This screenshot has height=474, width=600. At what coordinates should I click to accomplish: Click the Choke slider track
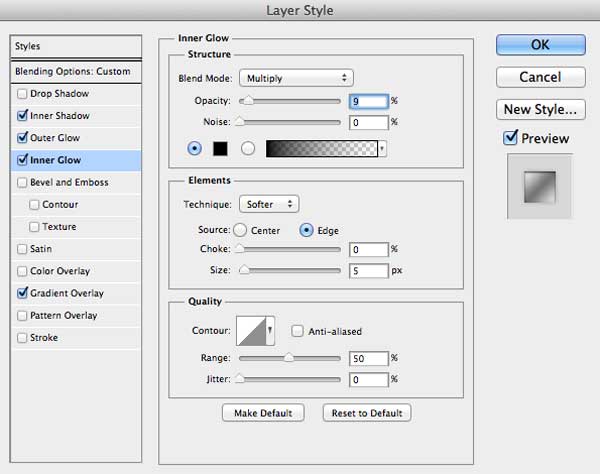pyautogui.click(x=290, y=249)
